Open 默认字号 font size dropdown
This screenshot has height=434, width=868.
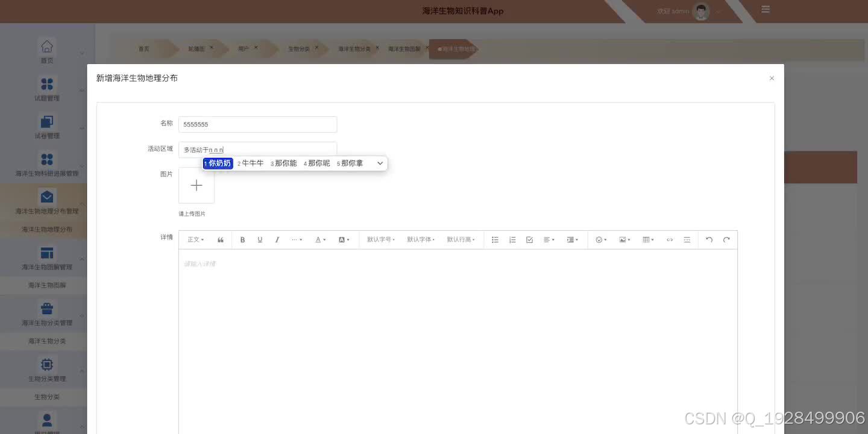[x=381, y=240]
